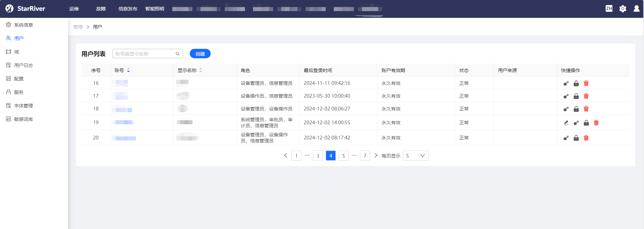This screenshot has height=229, width=644.
Task: Open the user profile icon in the top bar
Action: coord(637,8)
